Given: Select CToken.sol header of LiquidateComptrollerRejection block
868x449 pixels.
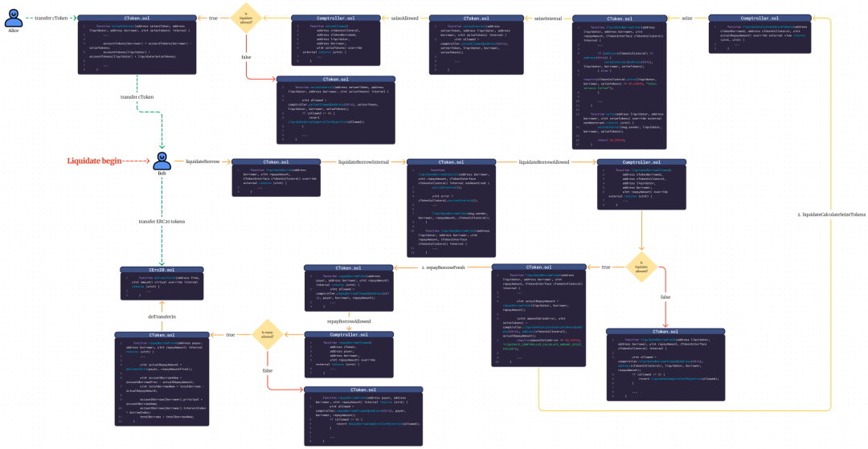Looking at the screenshot, I should tap(665, 331).
